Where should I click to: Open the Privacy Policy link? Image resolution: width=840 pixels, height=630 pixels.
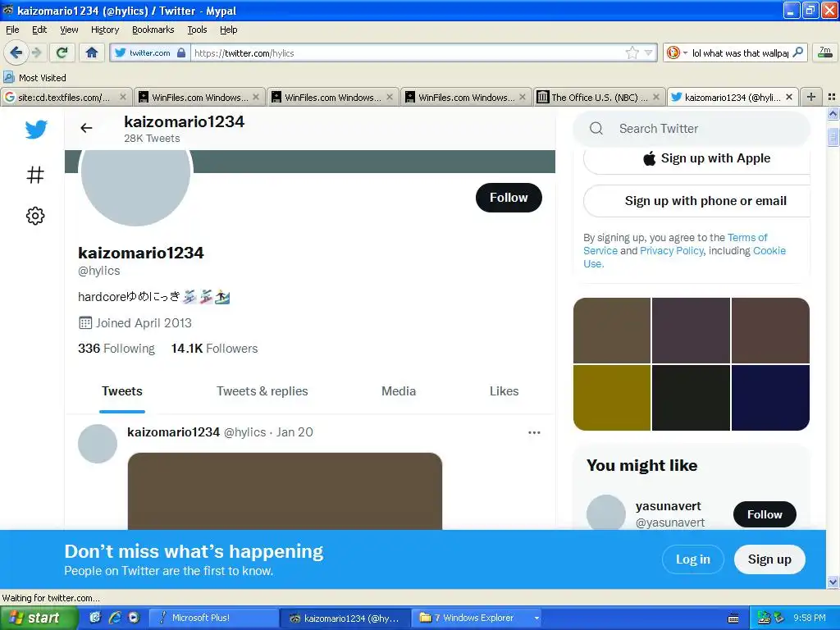pos(671,251)
